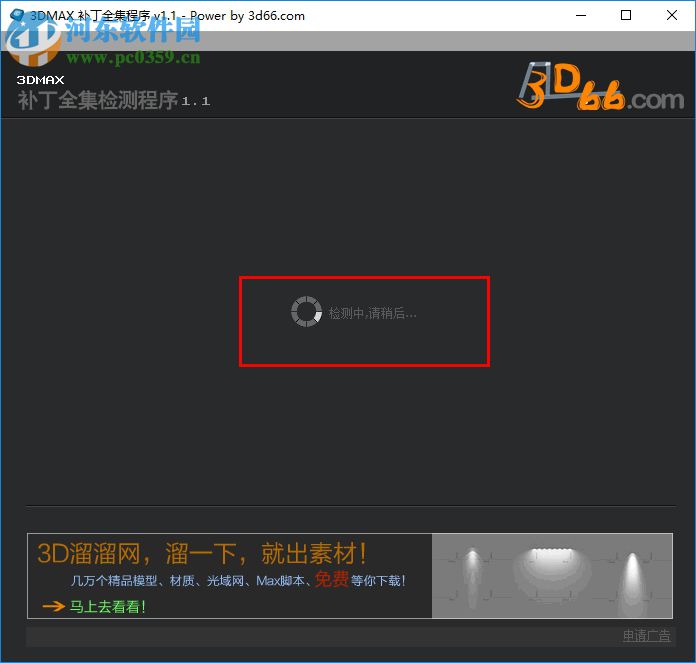Close the 3DMAX patch window

click(x=672, y=16)
